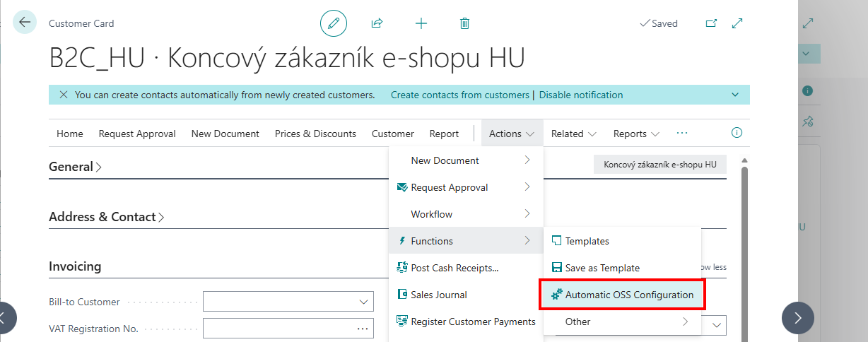Collapse the notification chevron
868x342 pixels.
pyautogui.click(x=736, y=95)
